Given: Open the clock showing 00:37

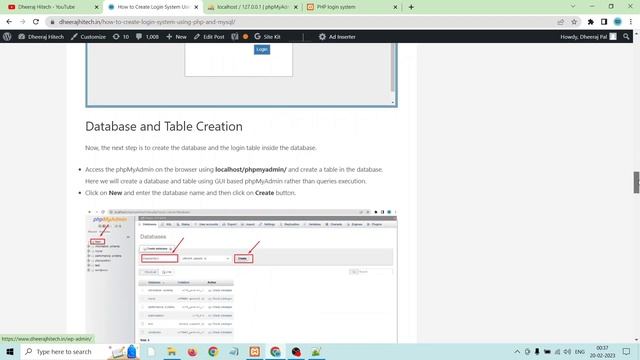Looking at the screenshot, I should [x=602, y=351].
